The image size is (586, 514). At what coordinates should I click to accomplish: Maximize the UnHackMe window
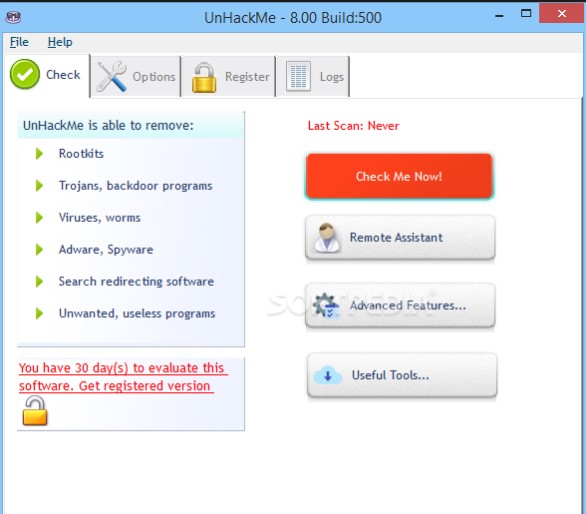click(526, 14)
